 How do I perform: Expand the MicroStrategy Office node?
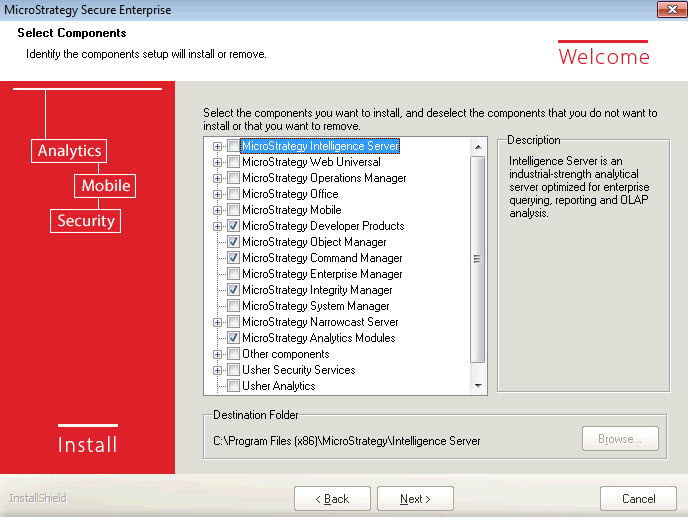tap(217, 194)
